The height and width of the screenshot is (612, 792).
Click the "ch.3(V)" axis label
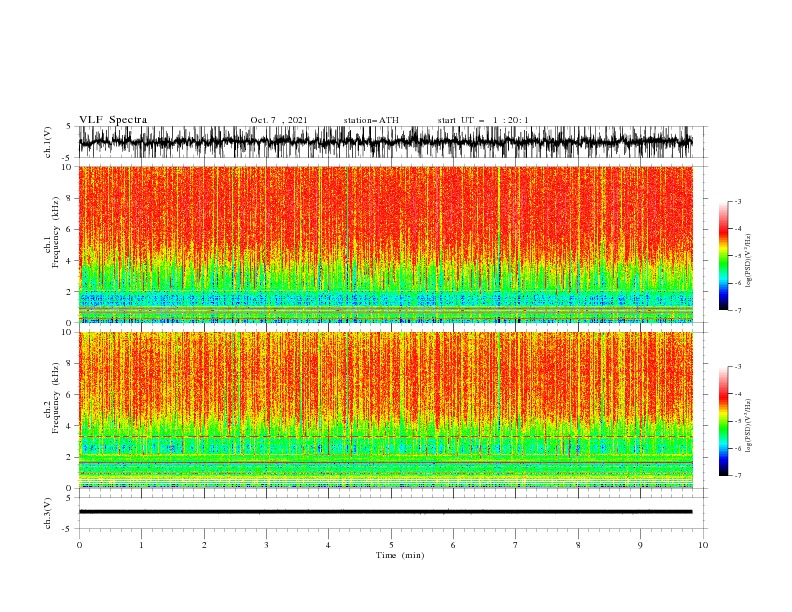coord(48,513)
